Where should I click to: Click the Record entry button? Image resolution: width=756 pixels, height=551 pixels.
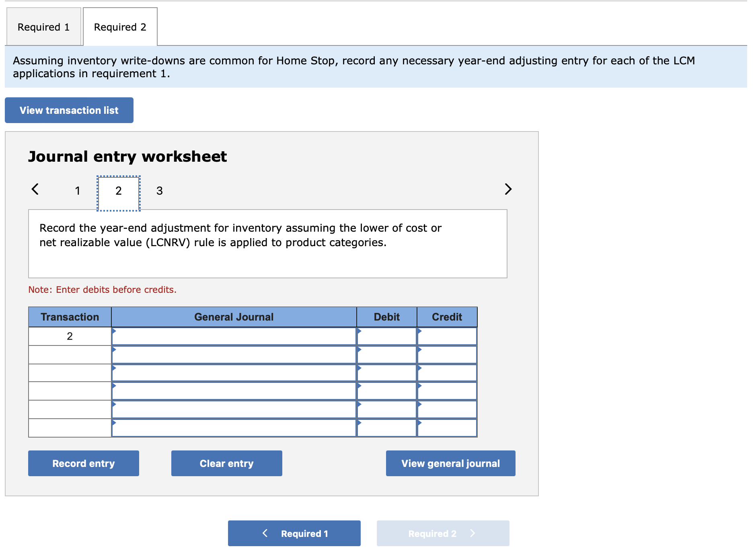tap(83, 463)
